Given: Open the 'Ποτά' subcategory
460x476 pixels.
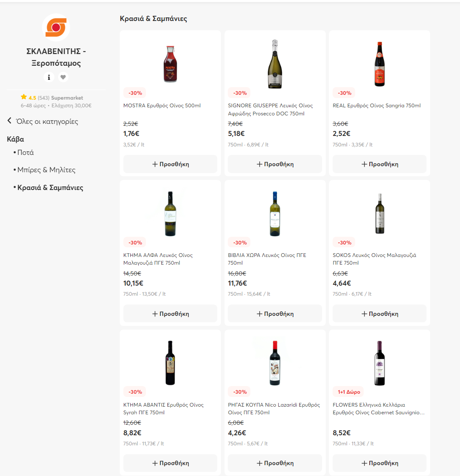Looking at the screenshot, I should pos(25,152).
